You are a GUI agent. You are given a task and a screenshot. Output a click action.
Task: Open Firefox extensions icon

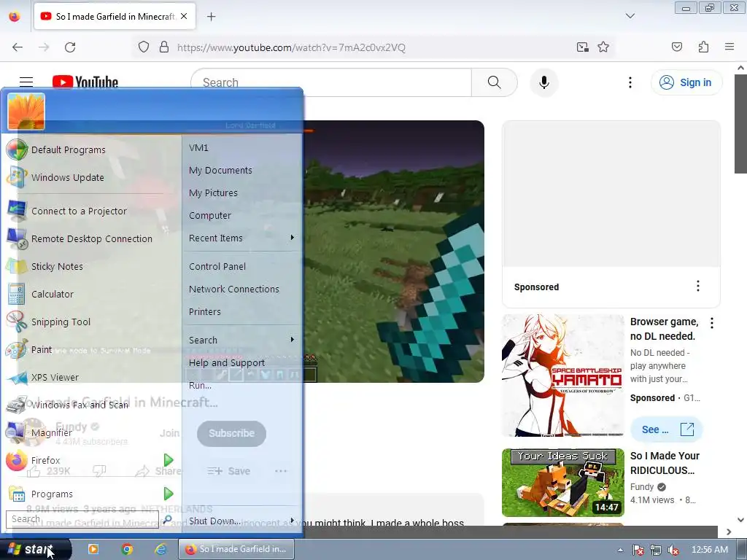click(x=703, y=47)
